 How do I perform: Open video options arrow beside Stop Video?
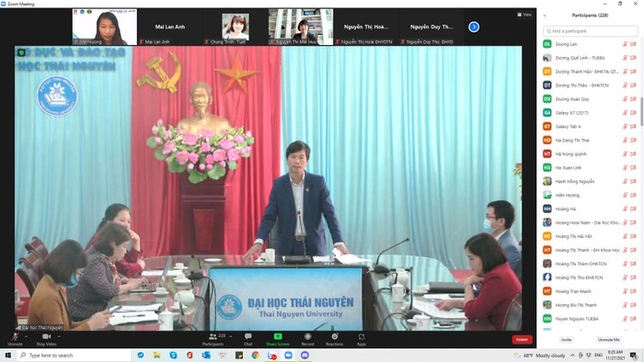(x=59, y=336)
